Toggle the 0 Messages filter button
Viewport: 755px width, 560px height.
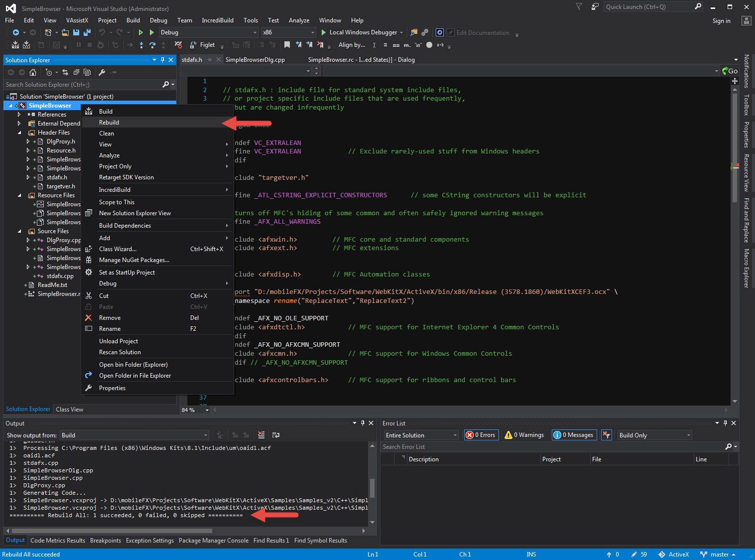[573, 435]
